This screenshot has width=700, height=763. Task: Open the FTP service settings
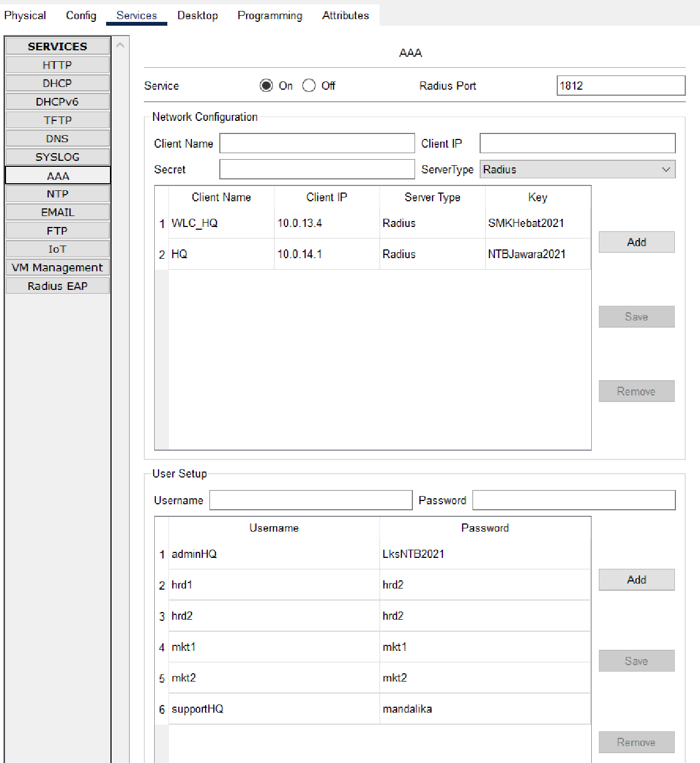click(57, 230)
